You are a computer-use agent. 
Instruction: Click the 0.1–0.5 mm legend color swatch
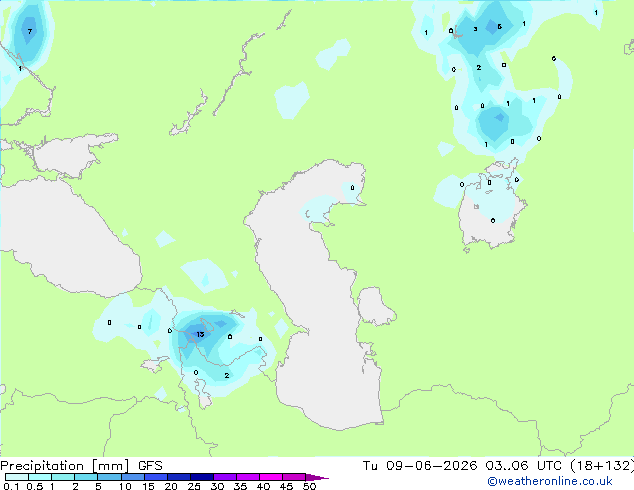tap(17, 477)
